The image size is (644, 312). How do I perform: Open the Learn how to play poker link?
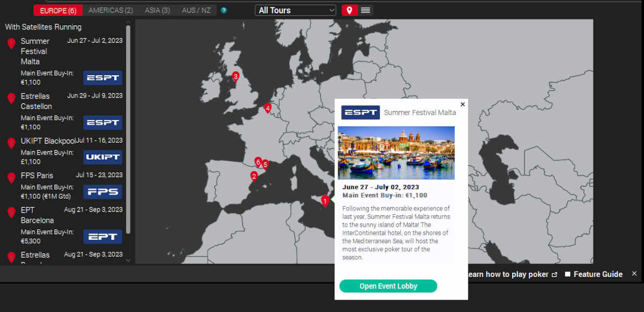(x=507, y=274)
